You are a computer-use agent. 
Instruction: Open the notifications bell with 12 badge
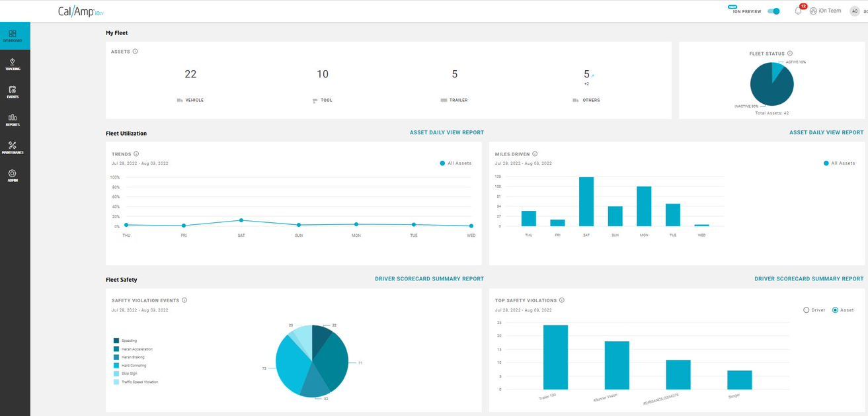pos(798,11)
